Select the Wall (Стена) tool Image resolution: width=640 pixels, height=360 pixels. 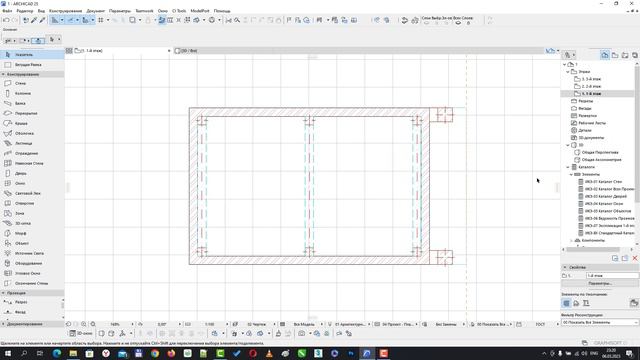click(20, 83)
